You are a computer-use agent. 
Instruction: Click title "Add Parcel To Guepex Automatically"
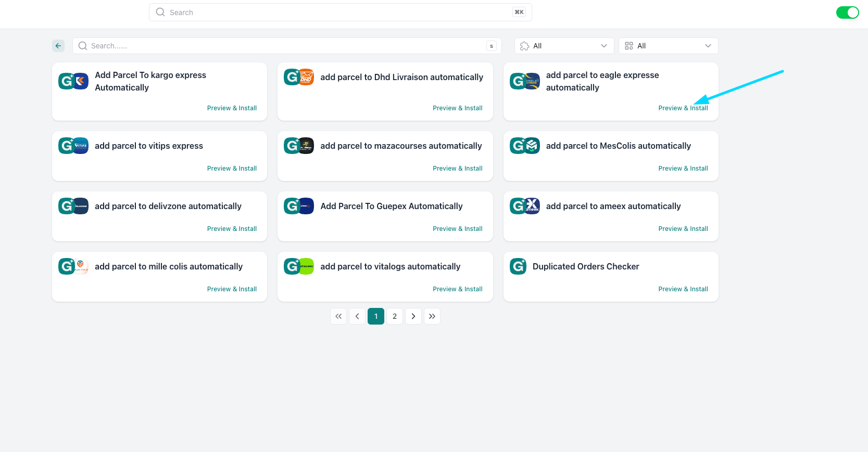click(392, 206)
